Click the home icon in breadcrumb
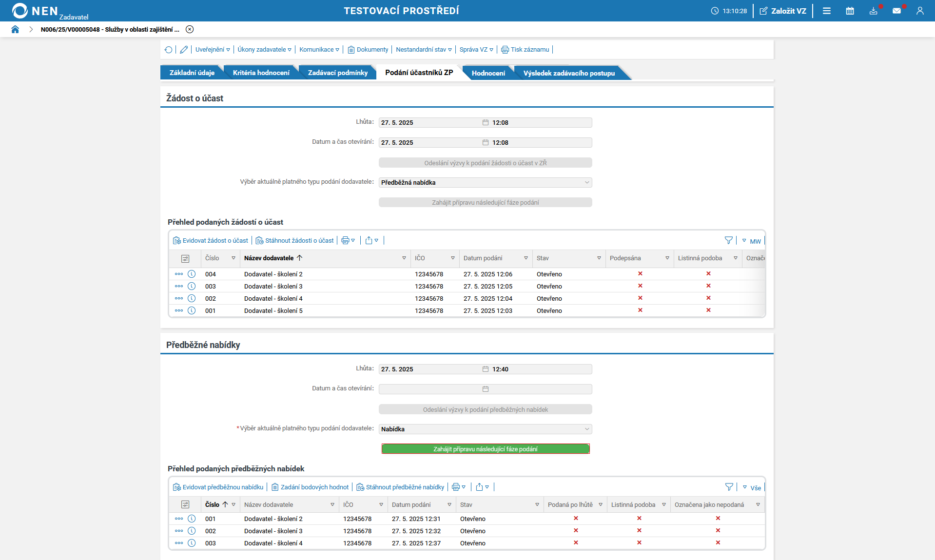This screenshot has width=935, height=560. coord(15,29)
